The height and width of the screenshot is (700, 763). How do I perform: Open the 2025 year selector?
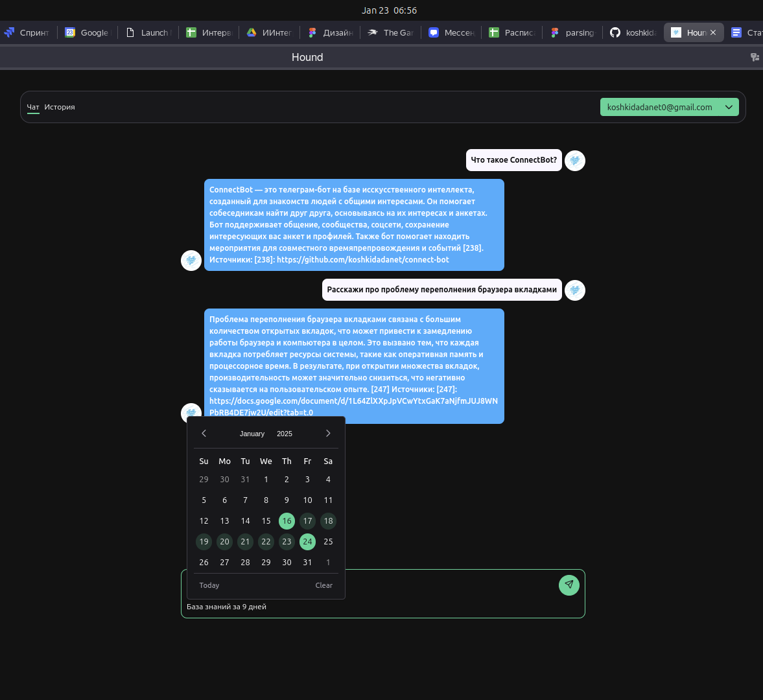coord(285,434)
